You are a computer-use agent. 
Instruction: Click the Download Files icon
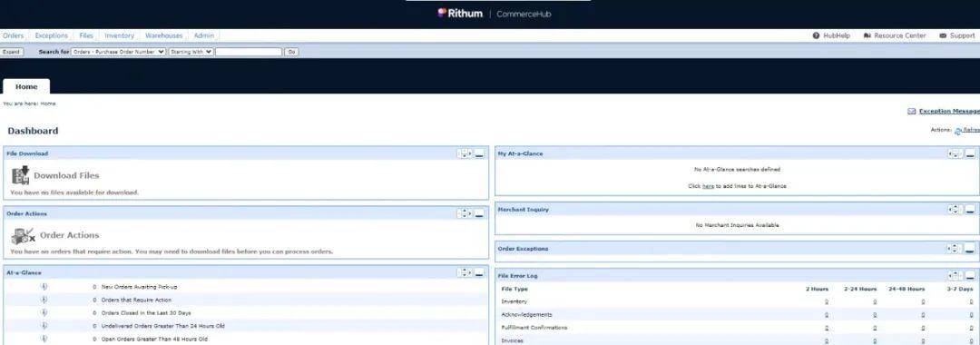pyautogui.click(x=21, y=175)
